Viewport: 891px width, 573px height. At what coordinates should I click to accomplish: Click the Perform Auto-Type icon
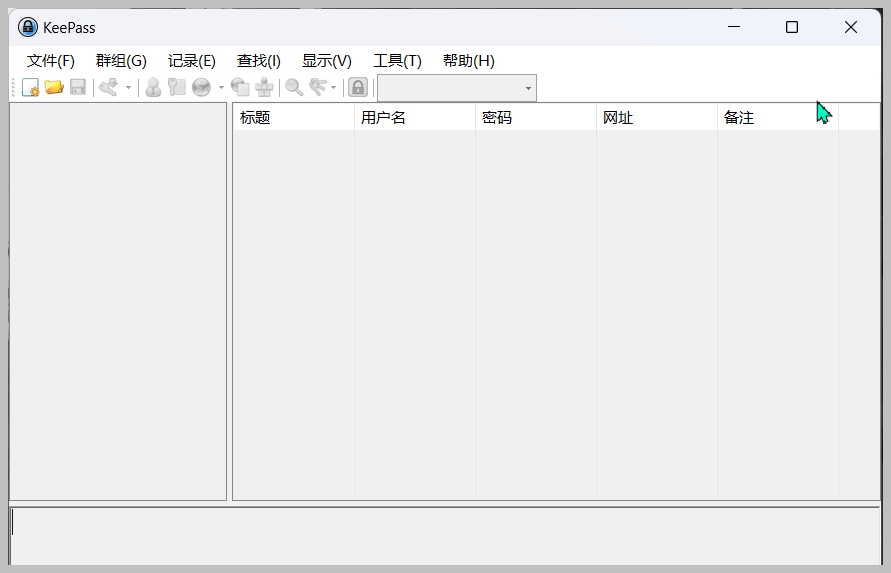pyautogui.click(x=264, y=88)
